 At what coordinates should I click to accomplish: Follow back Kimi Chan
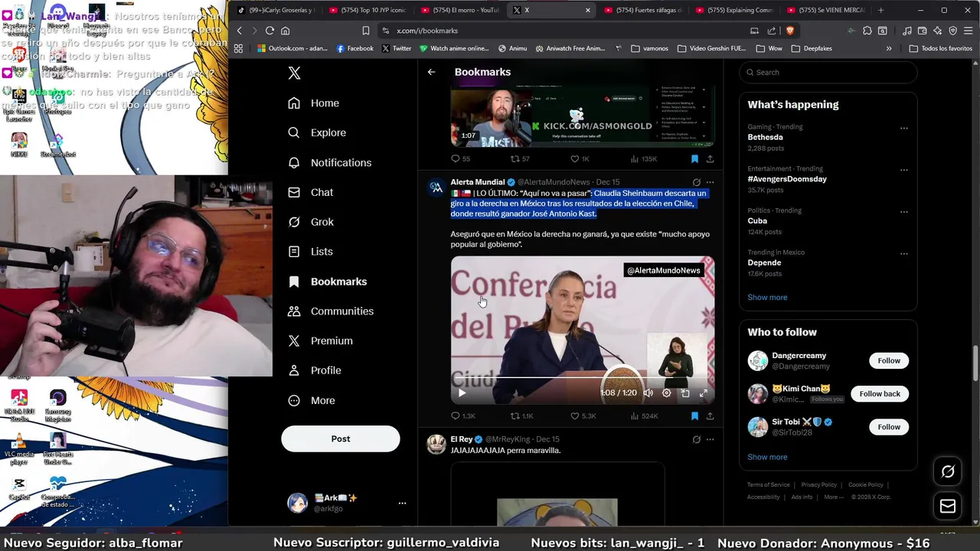tap(880, 393)
